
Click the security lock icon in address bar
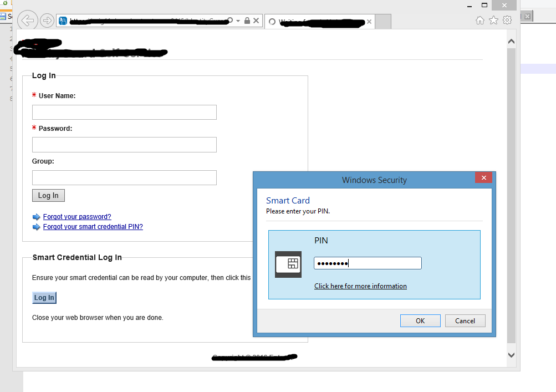click(x=247, y=21)
